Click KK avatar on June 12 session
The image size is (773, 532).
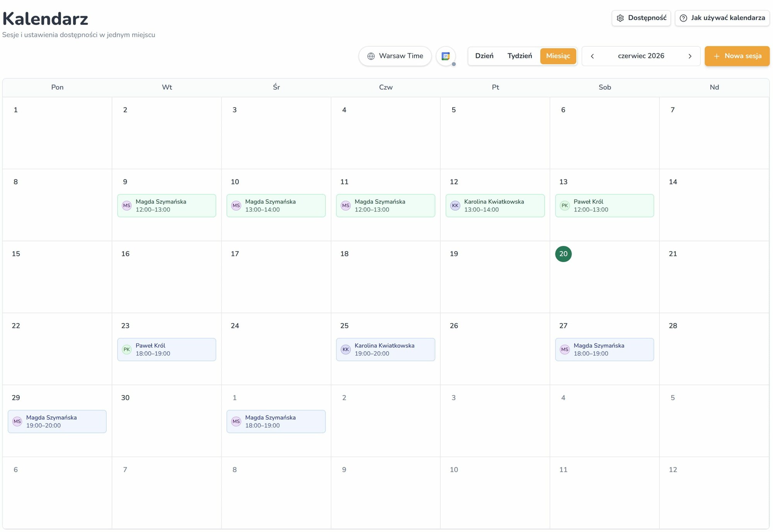click(455, 206)
